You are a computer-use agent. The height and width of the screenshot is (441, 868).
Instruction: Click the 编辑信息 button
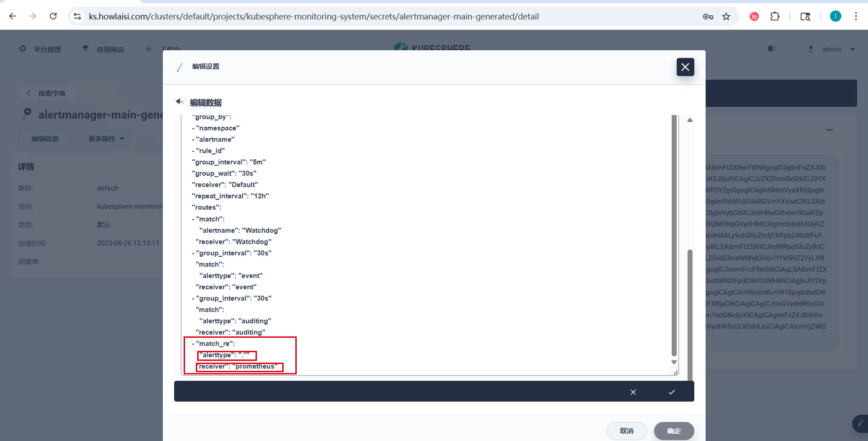[45, 139]
